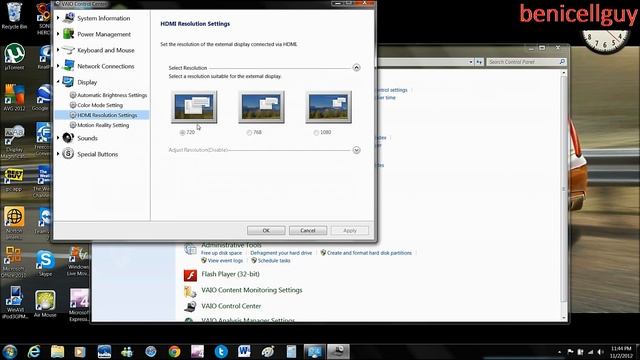Image resolution: width=640 pixels, height=360 pixels.
Task: Launch Internet Explorer from taskbar
Action: [34, 351]
